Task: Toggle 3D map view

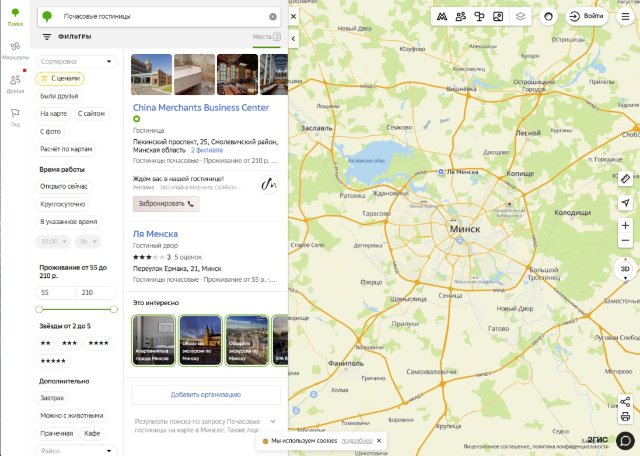Action: click(625, 269)
